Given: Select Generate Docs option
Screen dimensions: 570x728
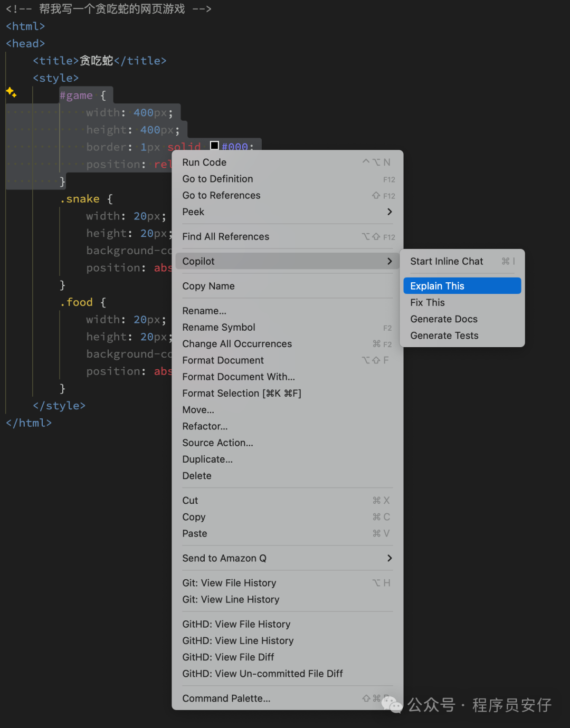Looking at the screenshot, I should (444, 319).
